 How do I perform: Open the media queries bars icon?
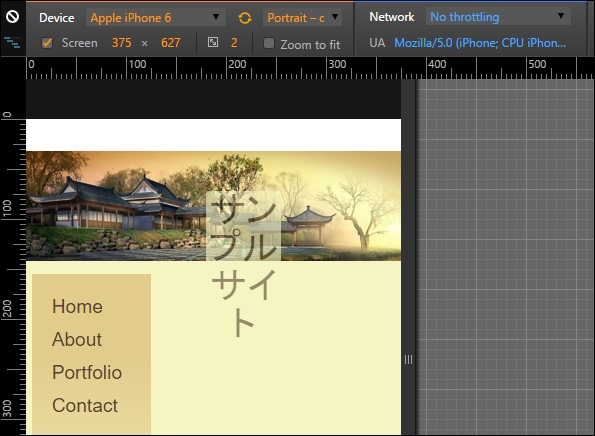tap(12, 42)
